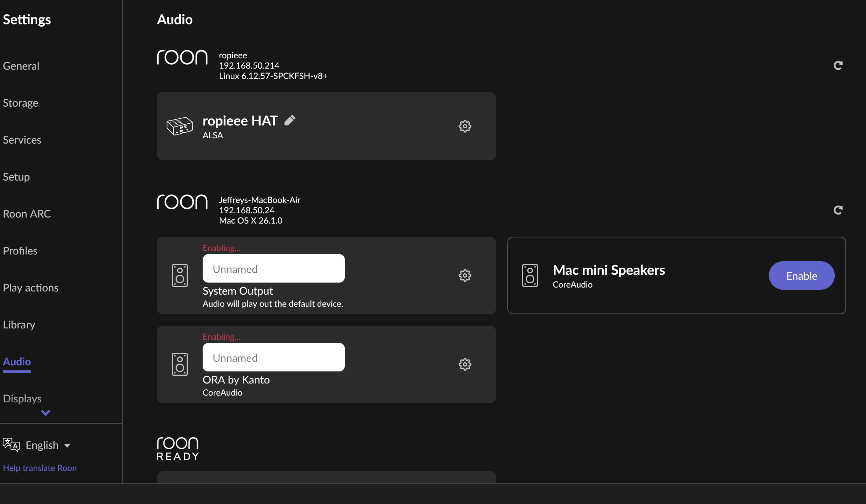Click the translate language icon
This screenshot has height=504, width=866.
point(11,445)
